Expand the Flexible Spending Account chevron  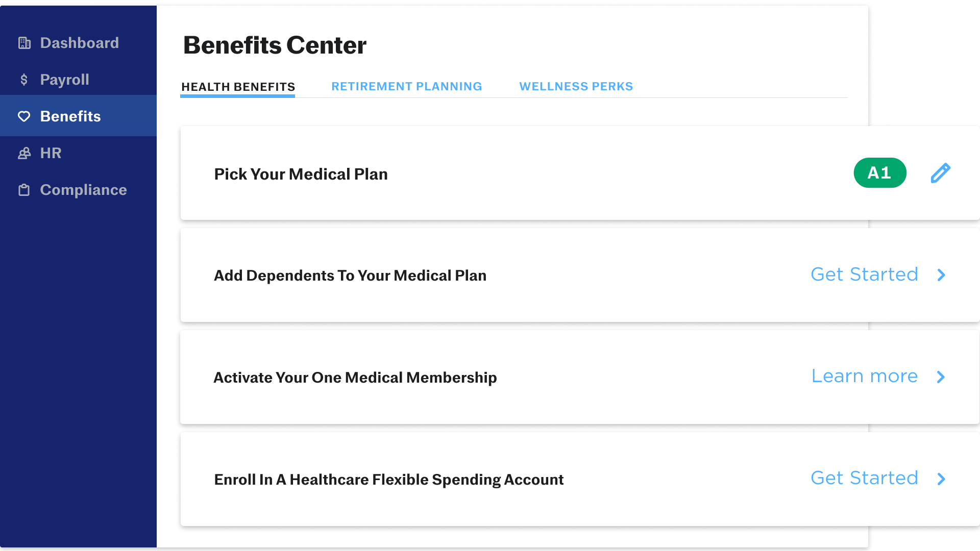point(941,479)
